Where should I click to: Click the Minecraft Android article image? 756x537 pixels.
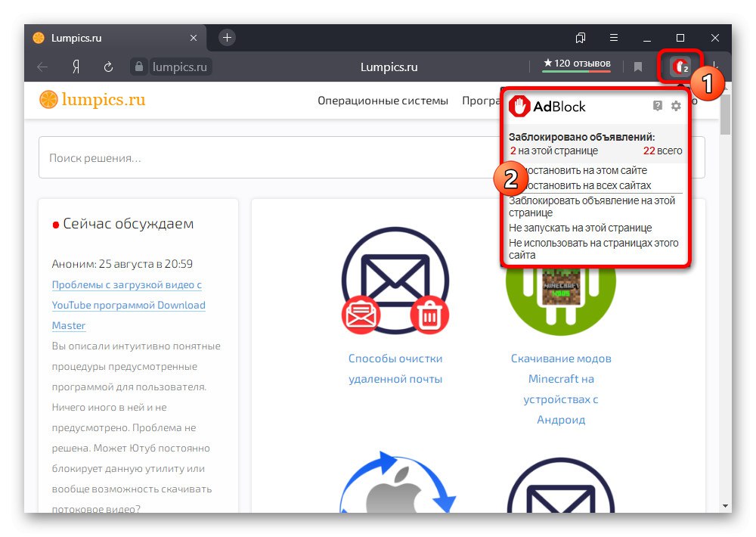pyautogui.click(x=561, y=300)
